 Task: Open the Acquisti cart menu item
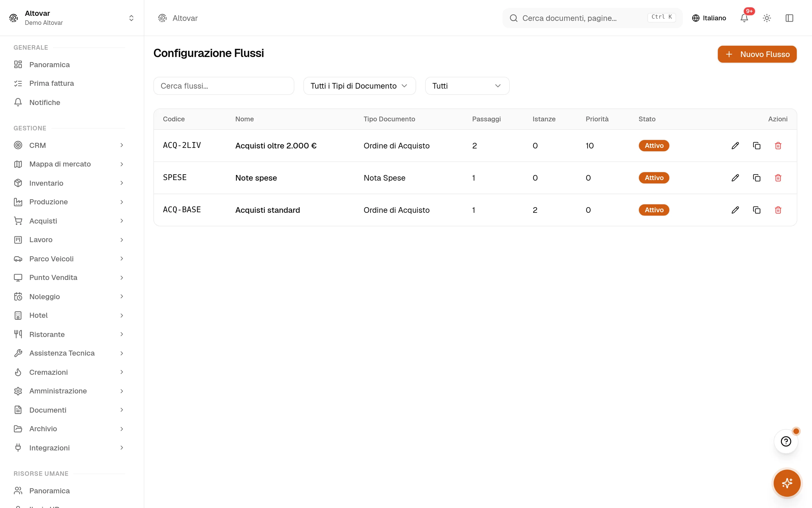[x=69, y=221]
